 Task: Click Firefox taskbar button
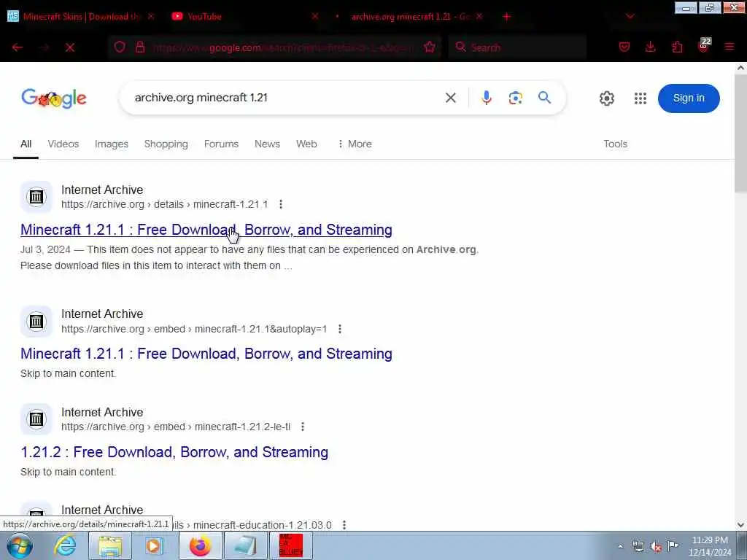click(200, 545)
